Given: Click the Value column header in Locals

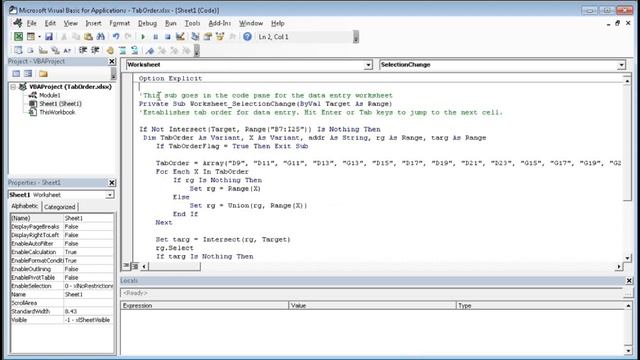Looking at the screenshot, I should (x=372, y=306).
